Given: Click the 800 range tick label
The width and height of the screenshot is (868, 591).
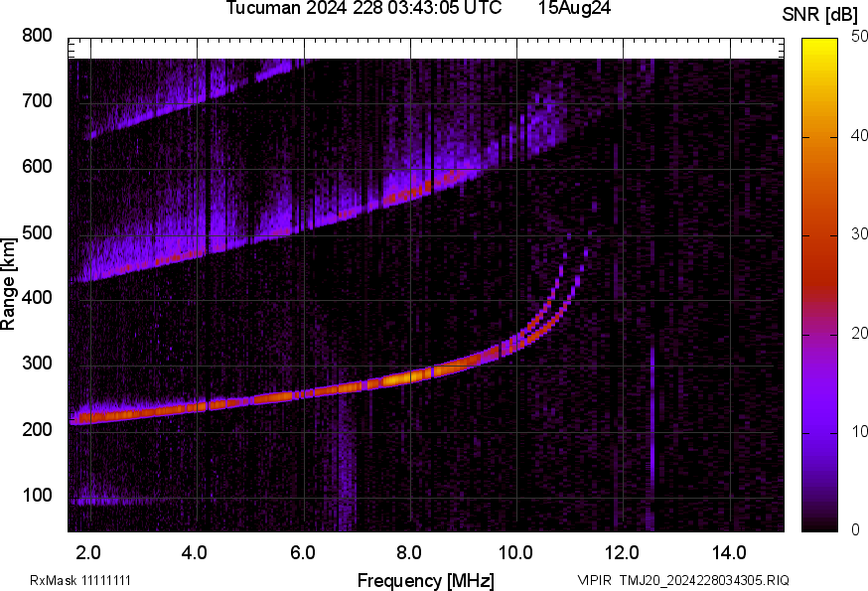Looking at the screenshot, I should click(38, 36).
